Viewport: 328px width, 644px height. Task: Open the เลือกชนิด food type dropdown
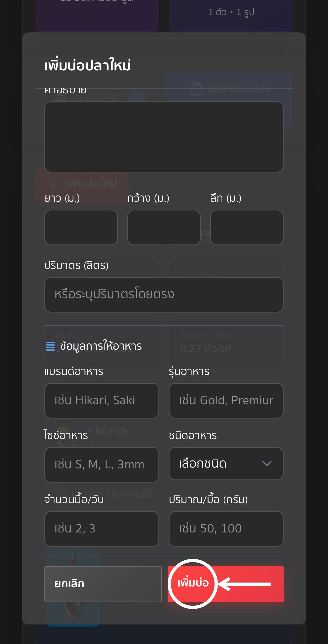click(226, 463)
